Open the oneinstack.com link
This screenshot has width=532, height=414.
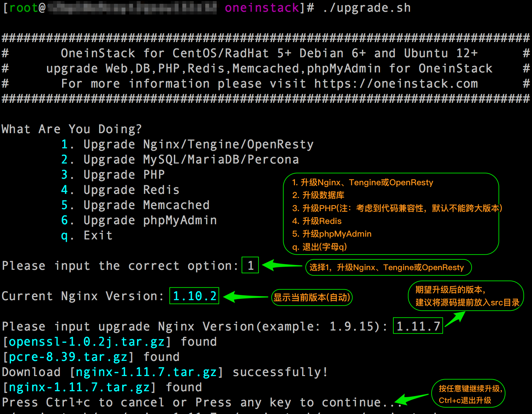coord(396,83)
